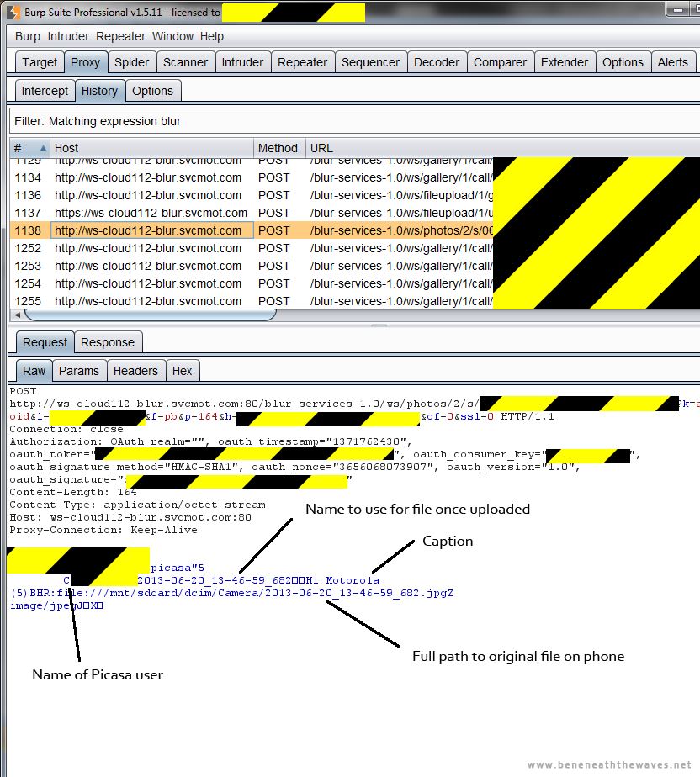Click the photos URL in row 1138
Image resolution: width=700 pixels, height=777 pixels.
[401, 231]
